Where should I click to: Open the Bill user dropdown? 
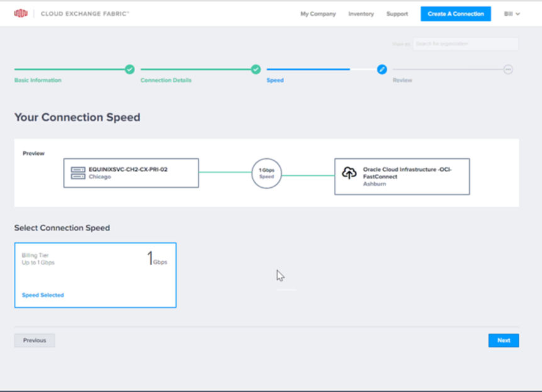(512, 14)
